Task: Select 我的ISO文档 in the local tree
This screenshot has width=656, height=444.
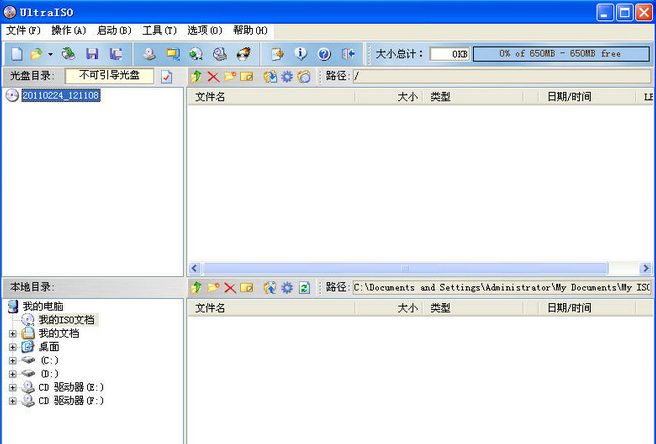Action: tap(66, 320)
